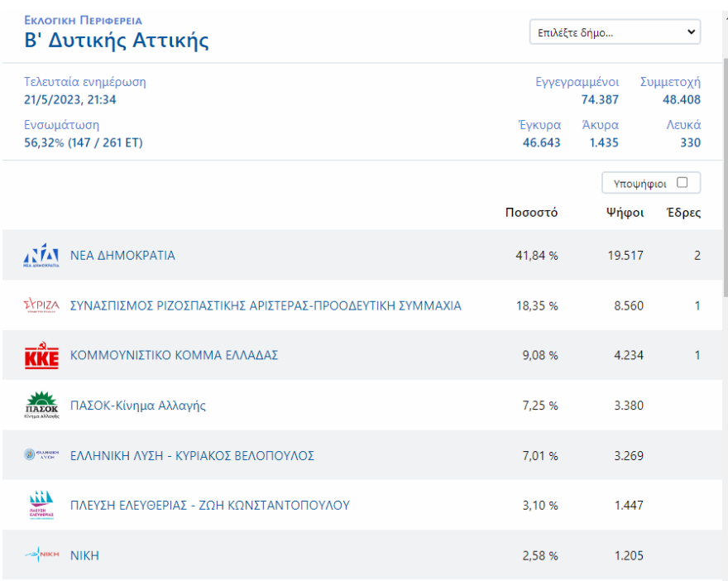Screen dimensions: 728x581
Task: Click the red KKE party logo
Action: coord(41,356)
